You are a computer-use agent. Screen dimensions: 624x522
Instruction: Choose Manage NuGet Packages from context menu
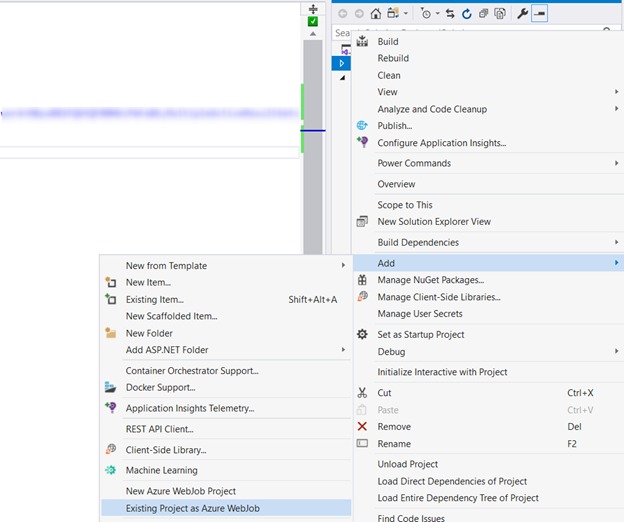tap(430, 280)
